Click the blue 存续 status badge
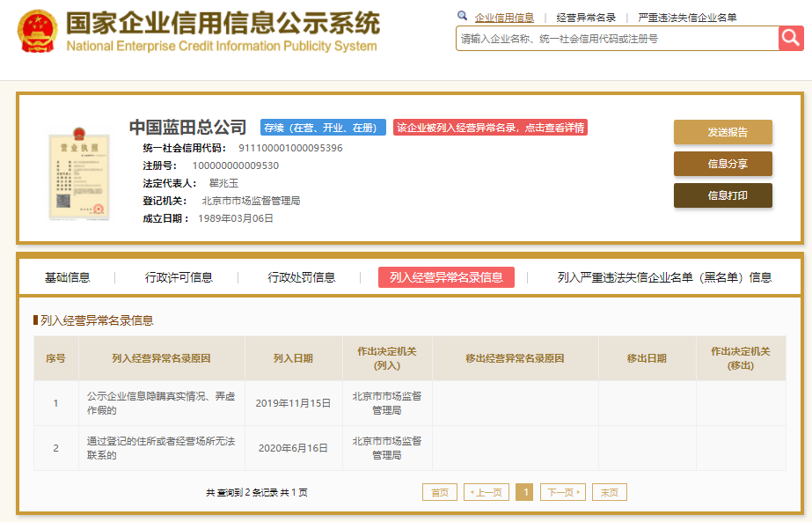The image size is (812, 522). click(x=323, y=128)
